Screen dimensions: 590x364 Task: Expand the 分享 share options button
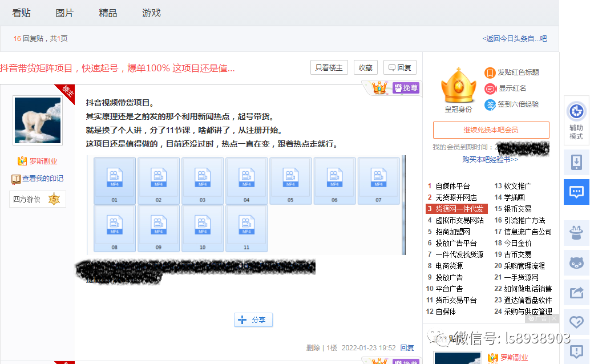[x=253, y=320]
